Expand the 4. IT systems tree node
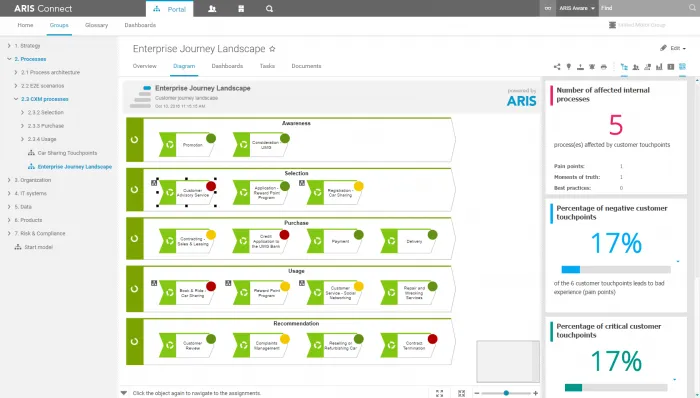The width and height of the screenshot is (700, 398). [9, 194]
